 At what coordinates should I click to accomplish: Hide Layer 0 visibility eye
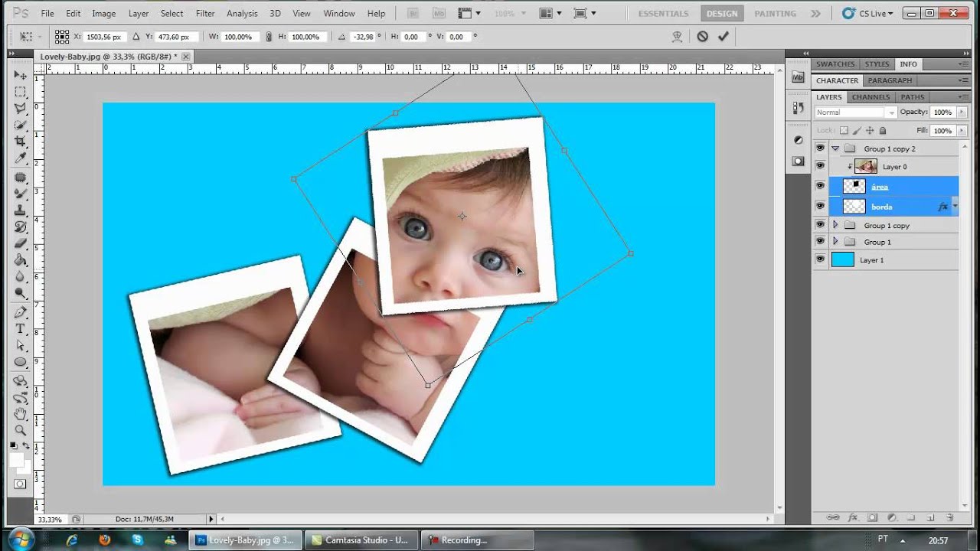[820, 166]
